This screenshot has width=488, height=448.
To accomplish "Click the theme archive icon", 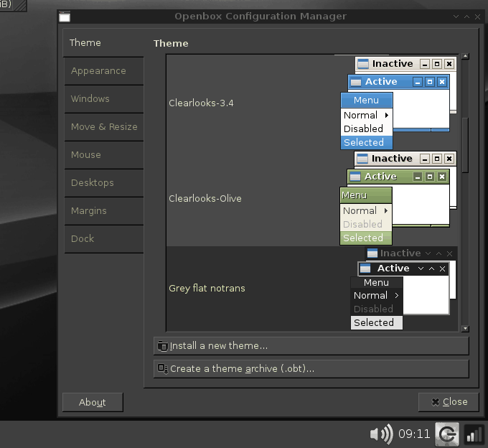I will (x=162, y=369).
